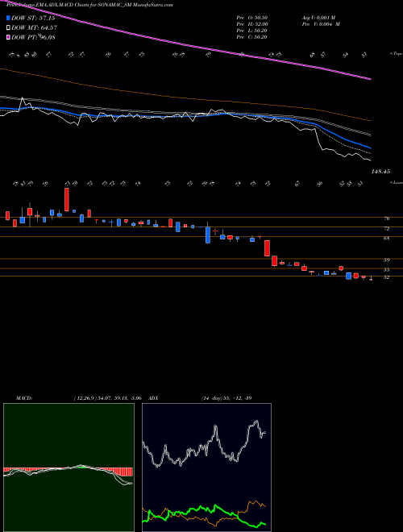This screenshot has height=532, width=403.
Task: Click the large red candle between 68 and 59 lines
Action: (x=267, y=248)
